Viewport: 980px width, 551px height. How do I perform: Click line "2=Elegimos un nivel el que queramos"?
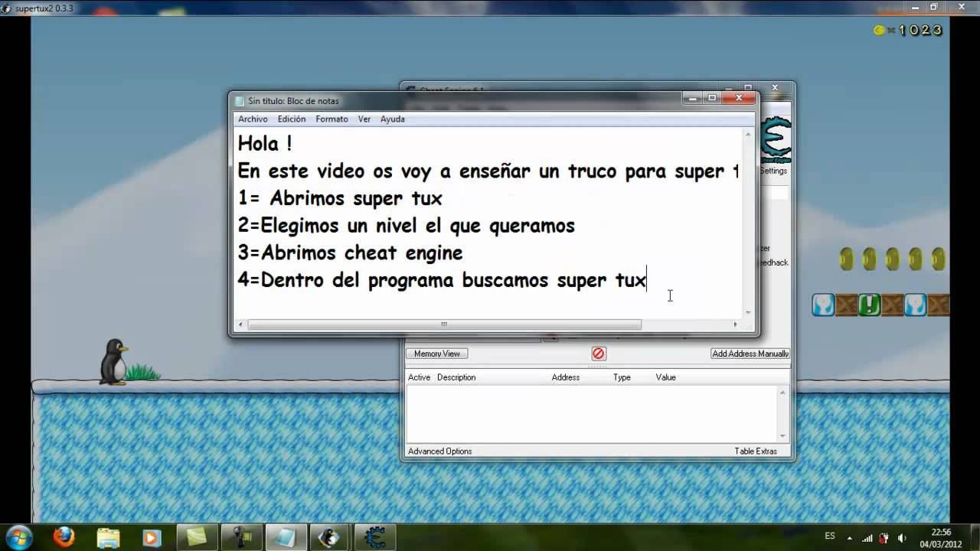pyautogui.click(x=406, y=226)
